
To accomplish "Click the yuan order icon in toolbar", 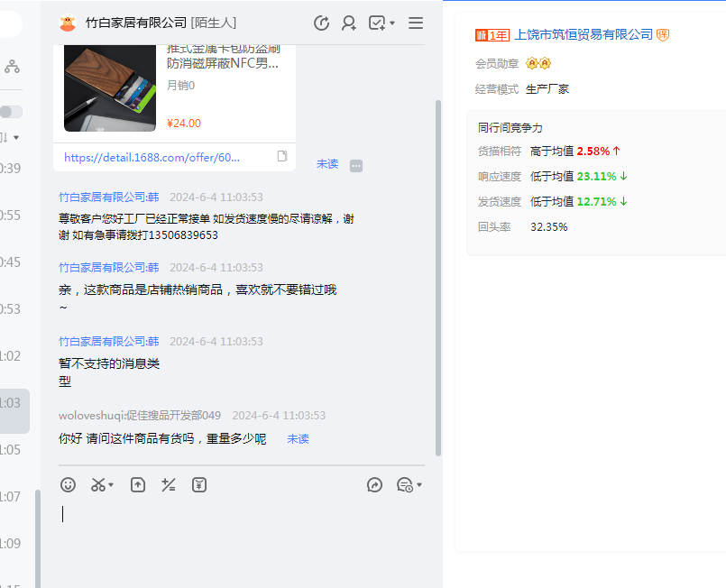I will click(199, 485).
